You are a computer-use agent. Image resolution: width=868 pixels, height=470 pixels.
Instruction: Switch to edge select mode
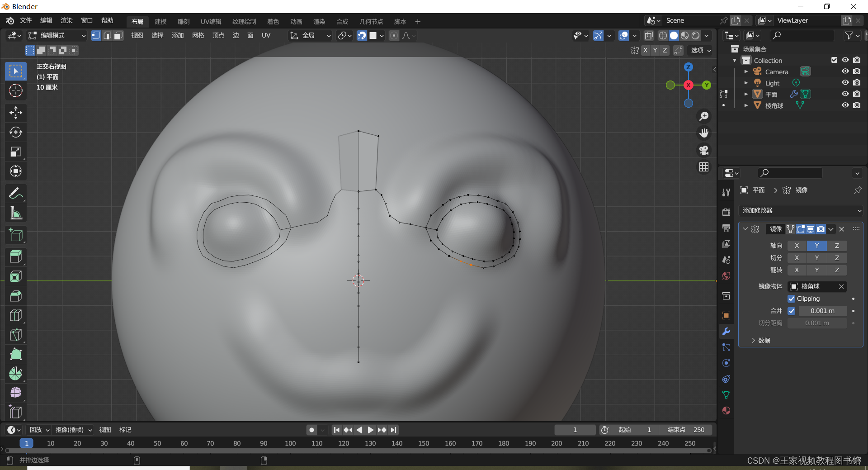(107, 35)
